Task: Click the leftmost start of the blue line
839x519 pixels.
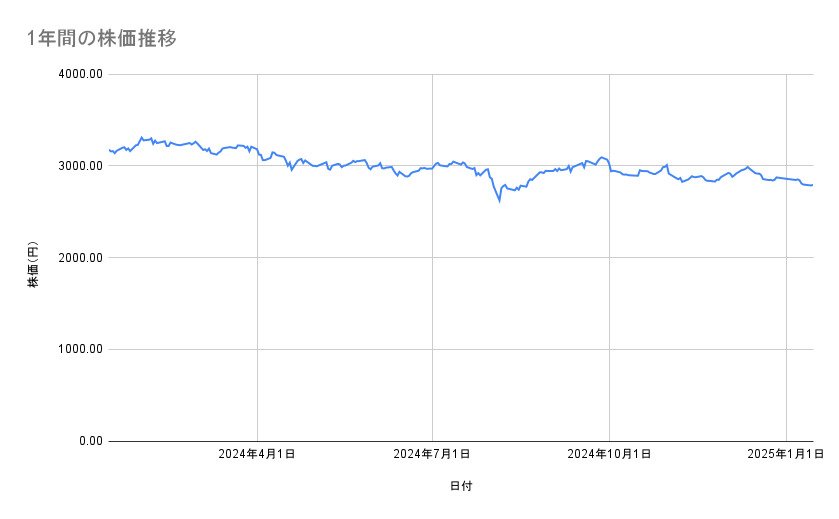Action: tap(108, 150)
